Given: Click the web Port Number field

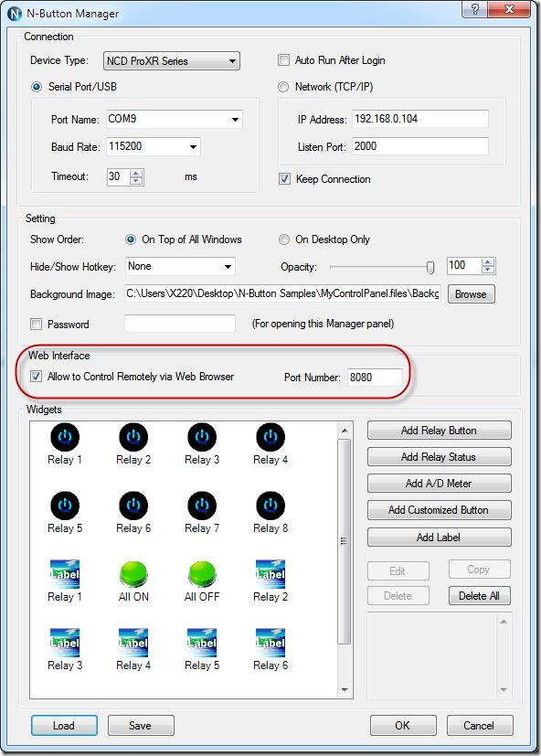Looking at the screenshot, I should (375, 378).
